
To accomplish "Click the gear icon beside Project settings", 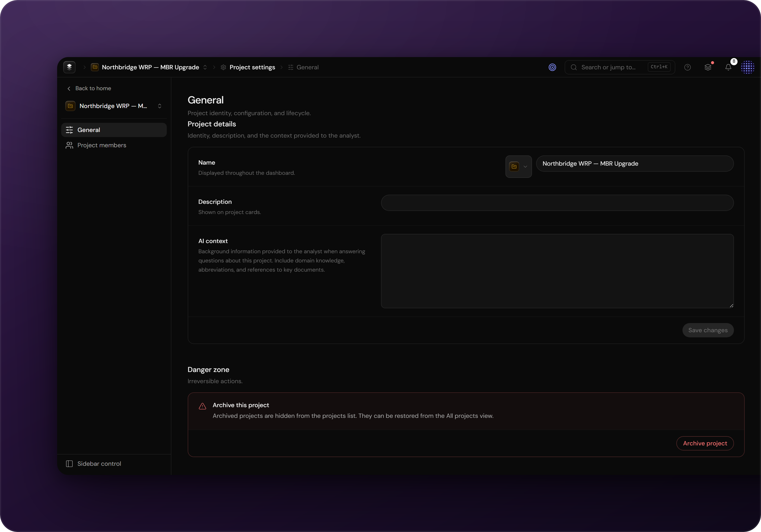I will [x=223, y=67].
